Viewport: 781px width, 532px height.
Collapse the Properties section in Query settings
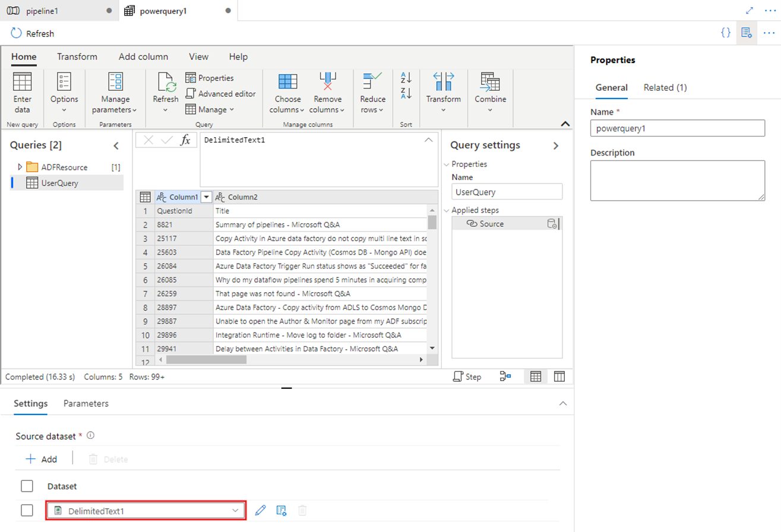click(x=447, y=164)
